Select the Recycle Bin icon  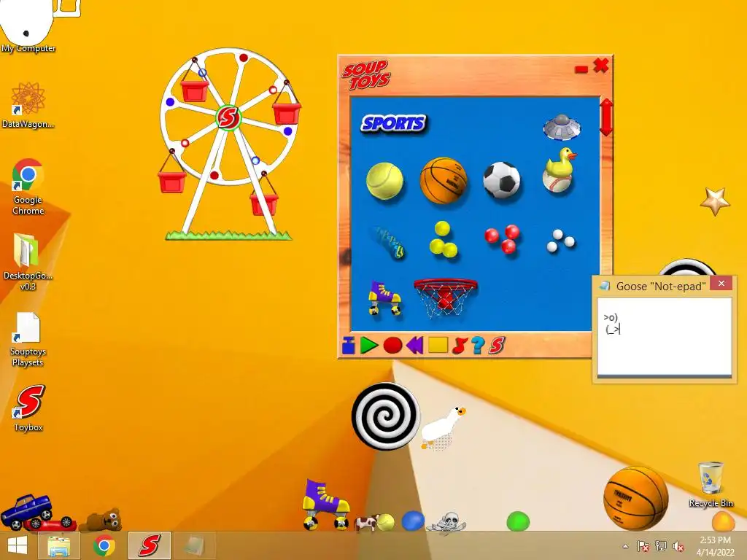click(711, 484)
